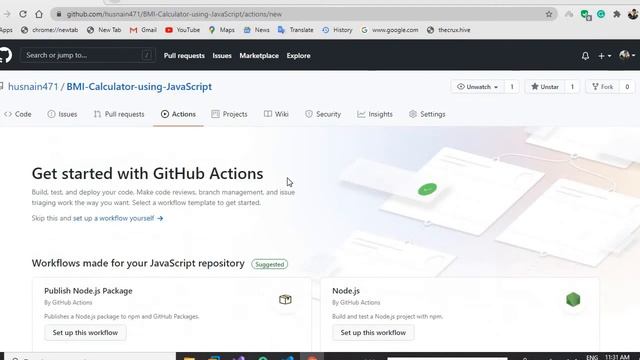The width and height of the screenshot is (640, 360).
Task: Open the News bookmark
Action: pos(256,30)
